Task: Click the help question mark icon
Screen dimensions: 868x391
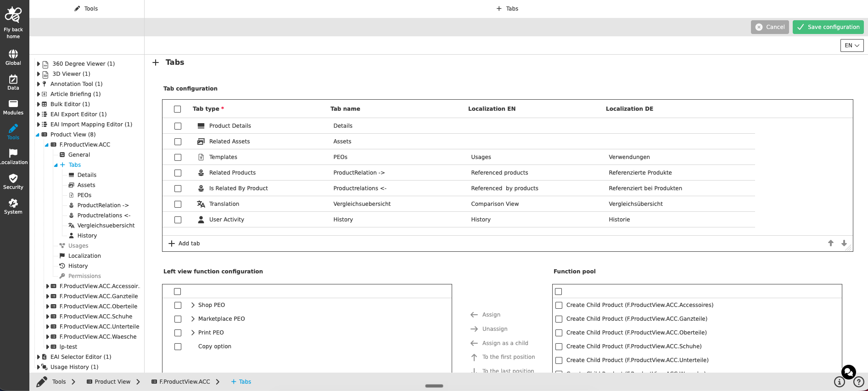Action: click(x=859, y=382)
